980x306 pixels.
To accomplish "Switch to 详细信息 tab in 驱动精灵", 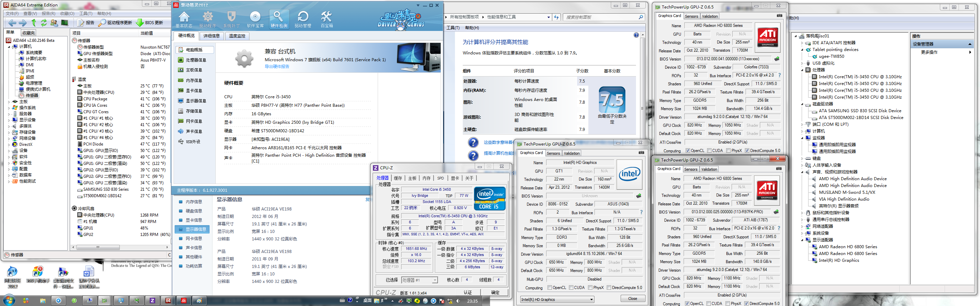I will point(212,36).
